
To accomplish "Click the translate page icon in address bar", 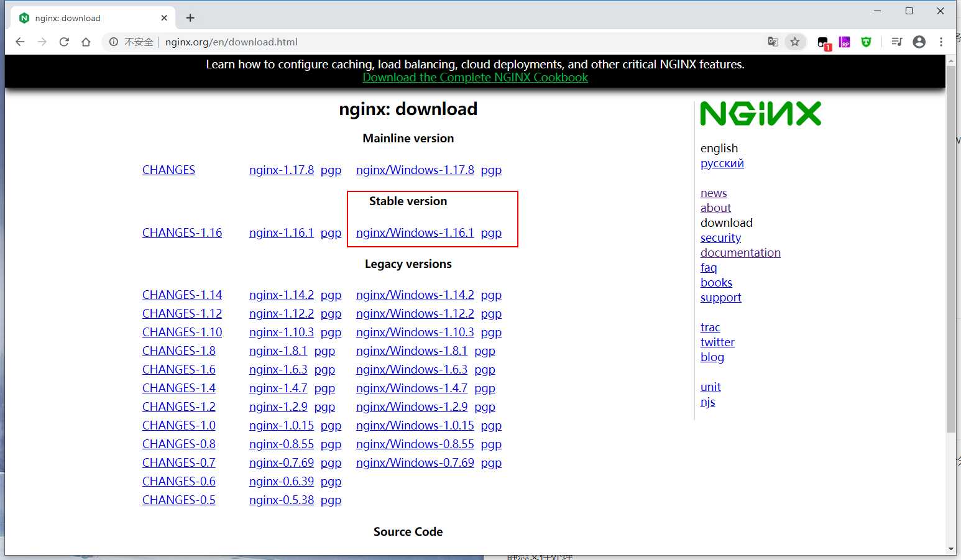I will click(773, 42).
